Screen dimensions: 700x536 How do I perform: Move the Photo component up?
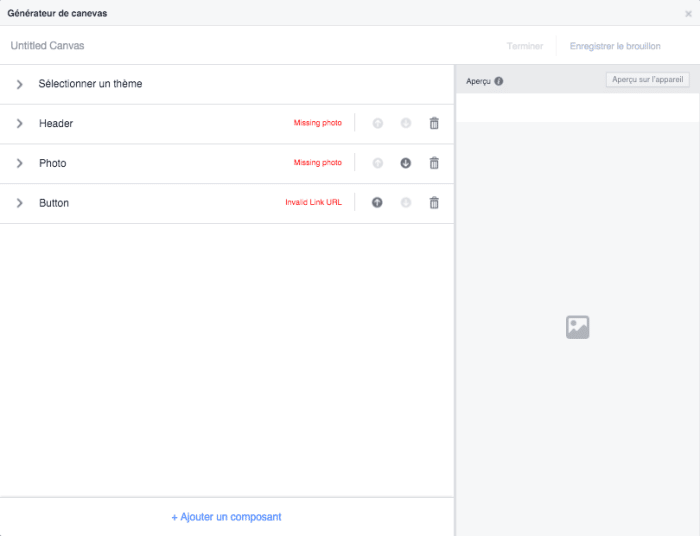pyautogui.click(x=378, y=163)
